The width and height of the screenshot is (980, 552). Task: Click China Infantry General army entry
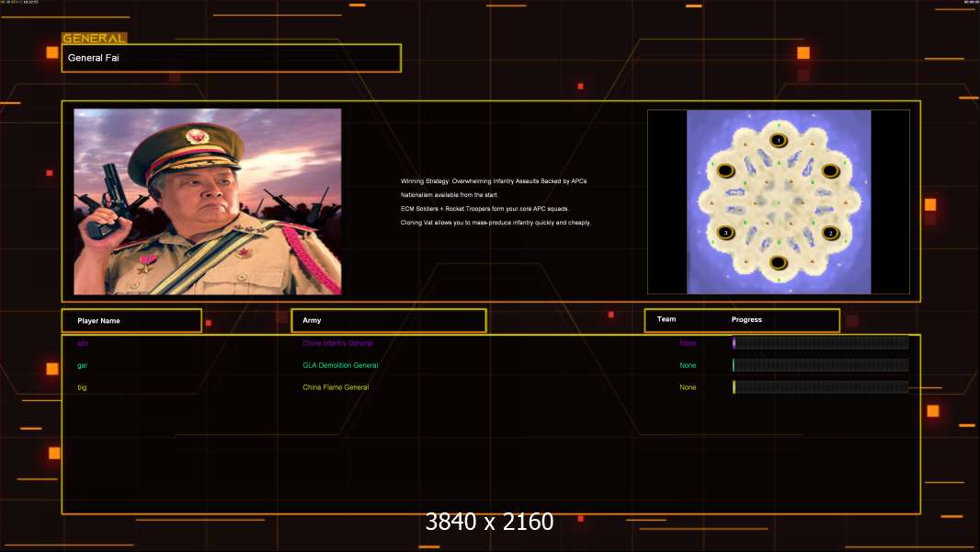point(337,343)
